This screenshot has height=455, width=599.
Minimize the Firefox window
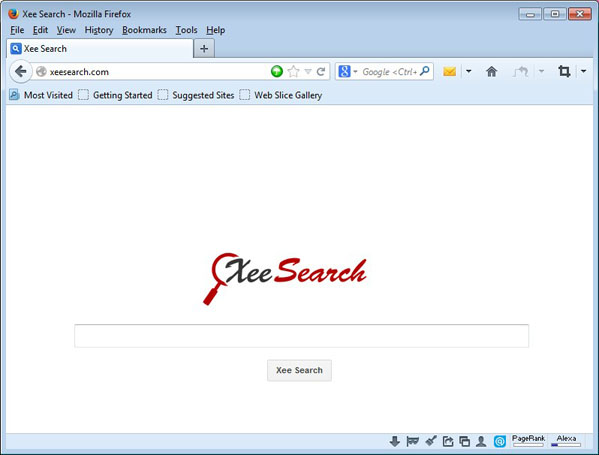[x=530, y=14]
